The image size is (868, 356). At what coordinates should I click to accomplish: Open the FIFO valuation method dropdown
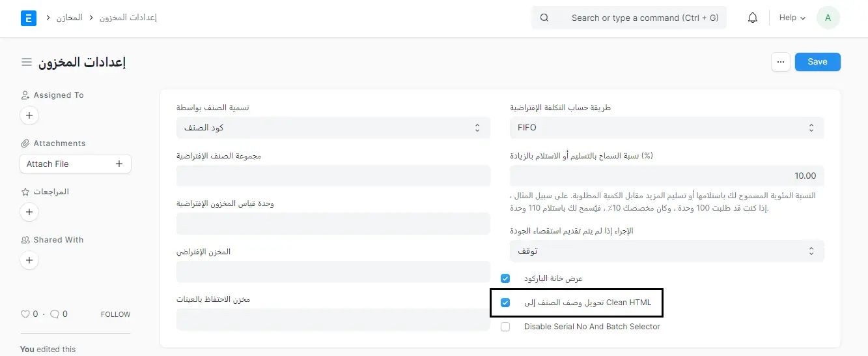[667, 128]
